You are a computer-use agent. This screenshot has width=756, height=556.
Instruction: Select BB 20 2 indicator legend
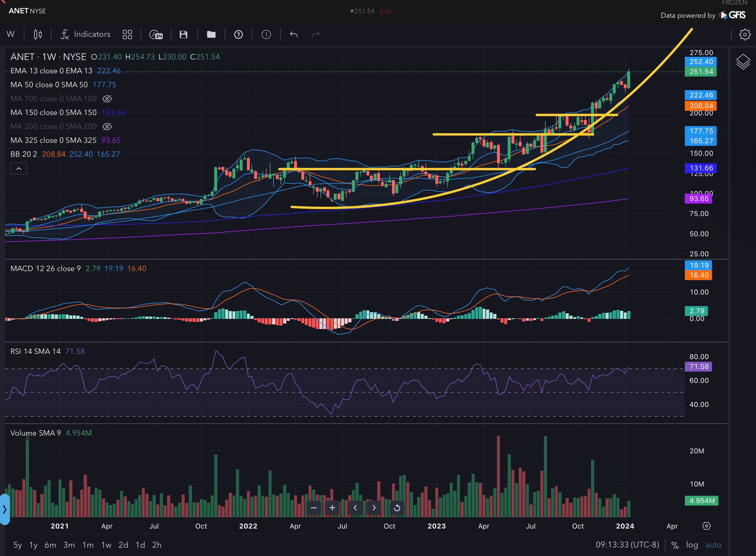click(65, 154)
